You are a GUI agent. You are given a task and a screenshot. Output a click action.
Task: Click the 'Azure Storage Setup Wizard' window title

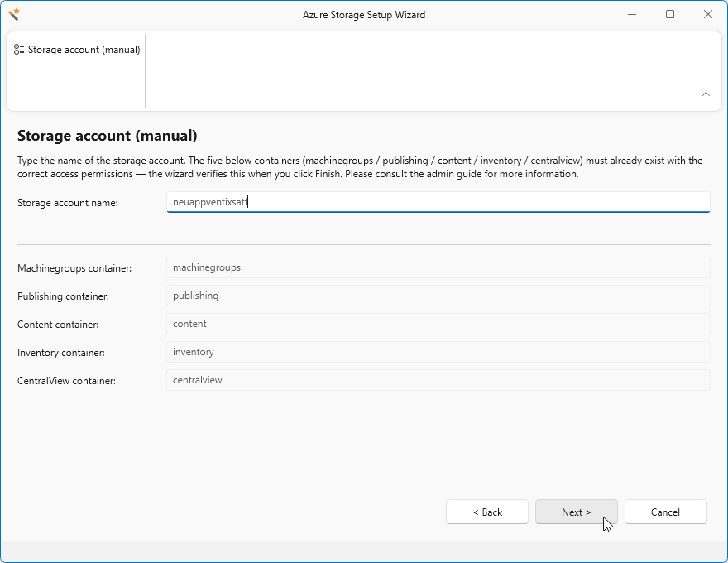(364, 15)
